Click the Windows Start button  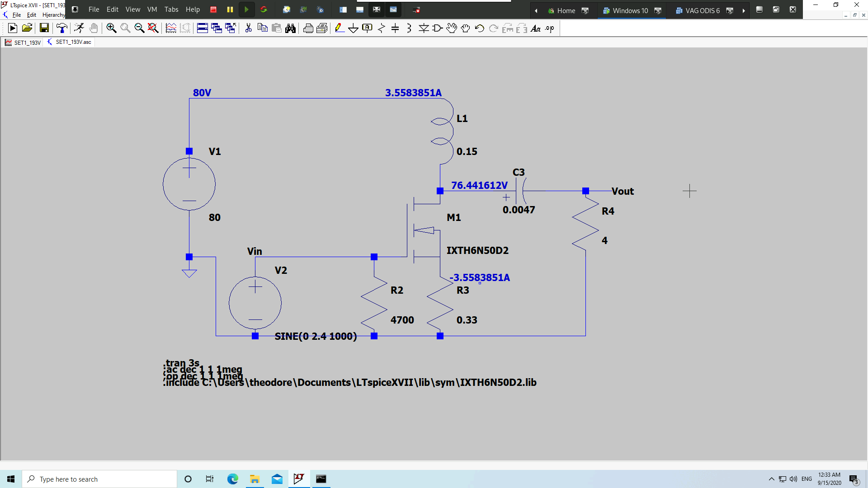(11, 479)
